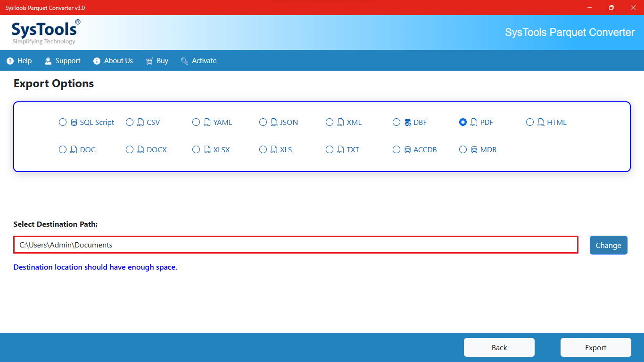Click the HTML file icon
Viewport: 644px width, 362px height.
pos(541,123)
